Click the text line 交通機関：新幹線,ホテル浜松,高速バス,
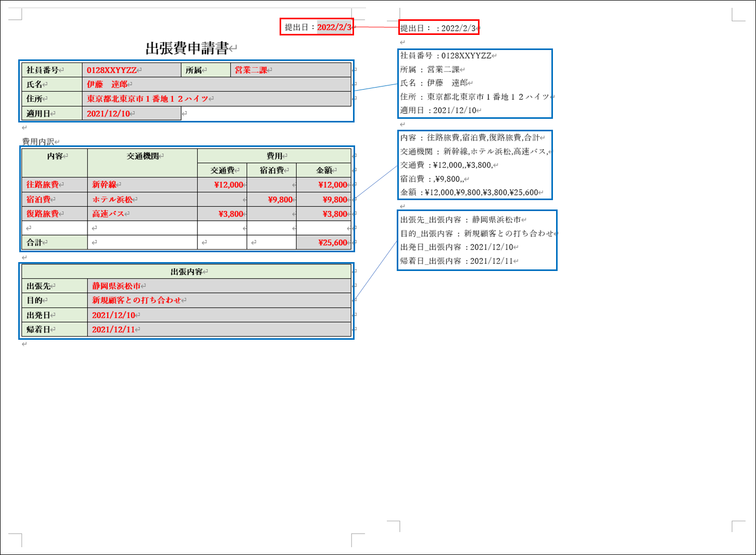The height and width of the screenshot is (555, 756). click(x=474, y=151)
